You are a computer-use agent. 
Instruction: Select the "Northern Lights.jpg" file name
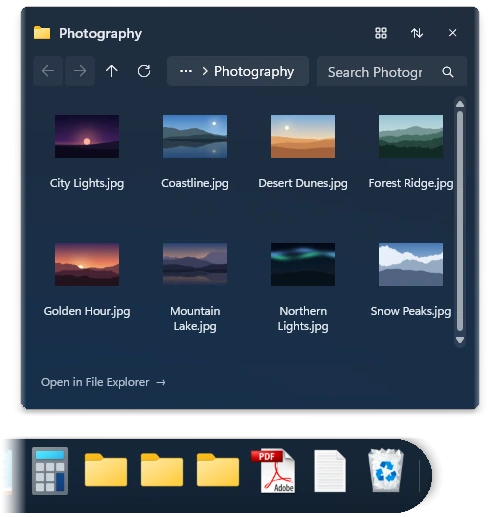[303, 319]
